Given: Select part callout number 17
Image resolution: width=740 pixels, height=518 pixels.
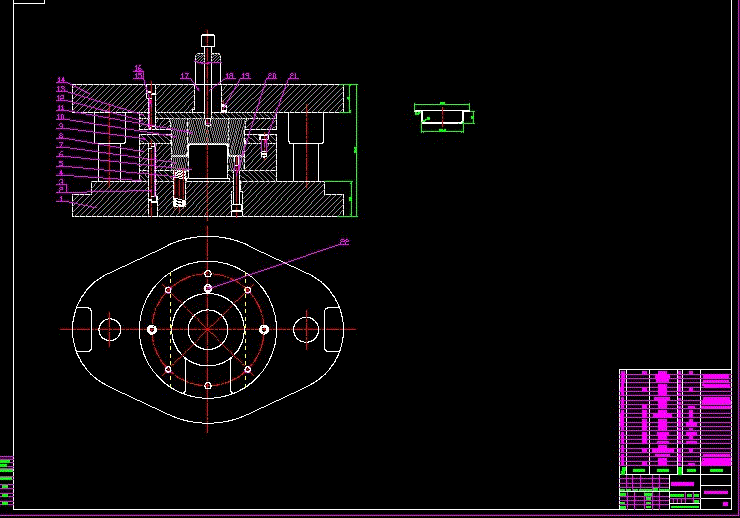Looking at the screenshot, I should [x=185, y=76].
